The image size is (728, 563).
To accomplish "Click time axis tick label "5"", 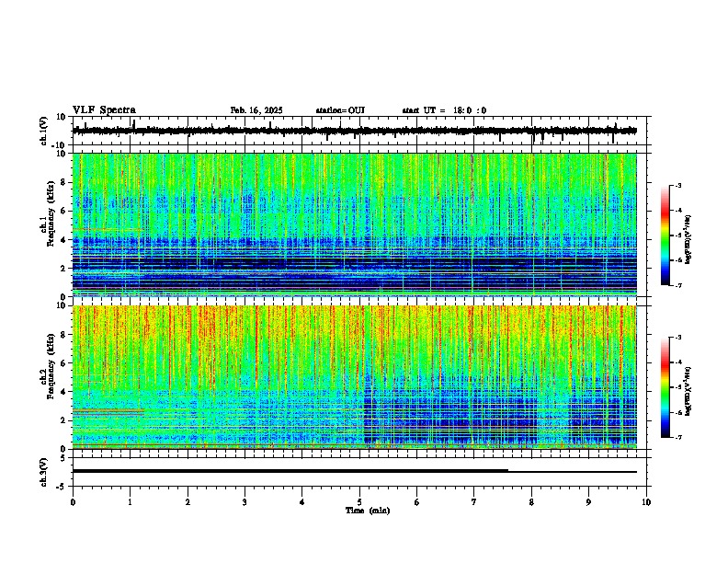I will (359, 502).
